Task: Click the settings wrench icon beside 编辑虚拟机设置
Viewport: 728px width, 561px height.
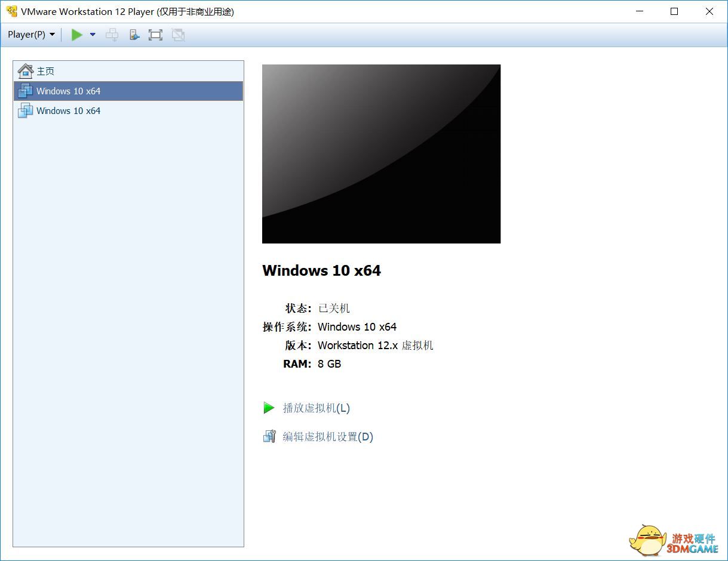Action: [x=269, y=436]
